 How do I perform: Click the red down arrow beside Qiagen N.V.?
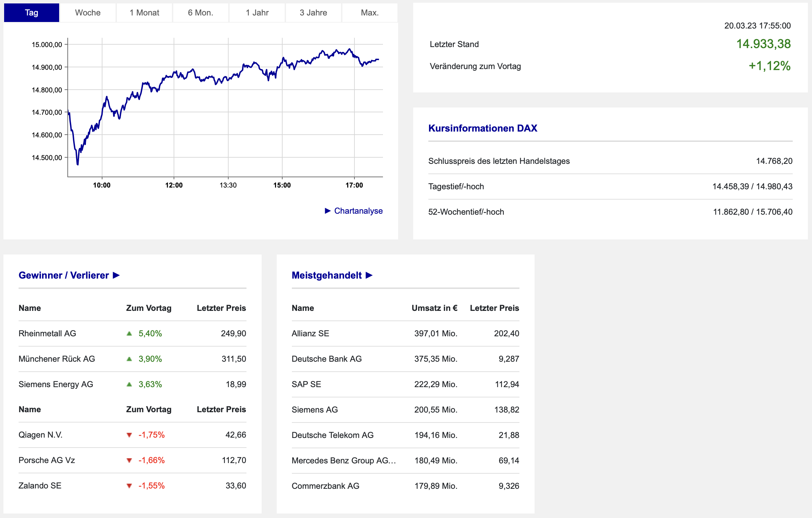point(129,435)
